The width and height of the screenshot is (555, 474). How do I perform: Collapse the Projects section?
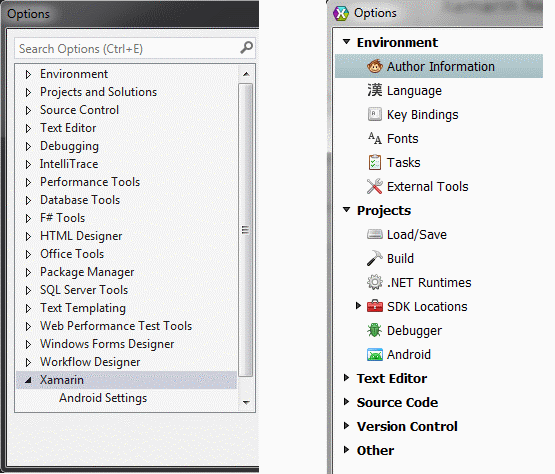[347, 210]
